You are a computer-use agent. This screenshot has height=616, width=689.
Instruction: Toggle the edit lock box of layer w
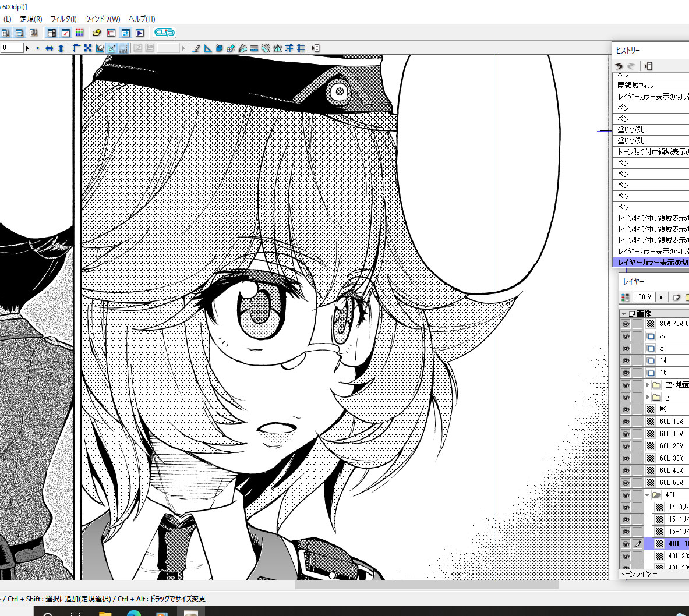pos(637,336)
